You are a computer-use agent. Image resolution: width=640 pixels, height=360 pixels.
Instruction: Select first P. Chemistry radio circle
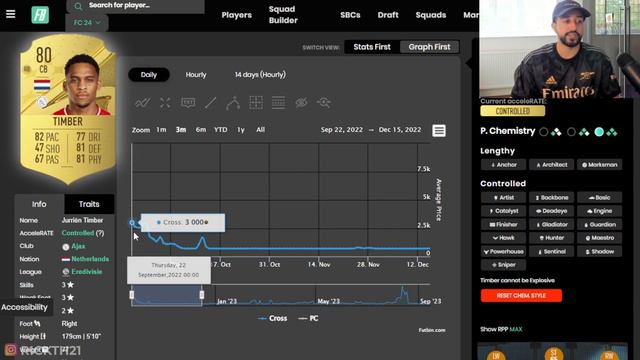pos(544,132)
